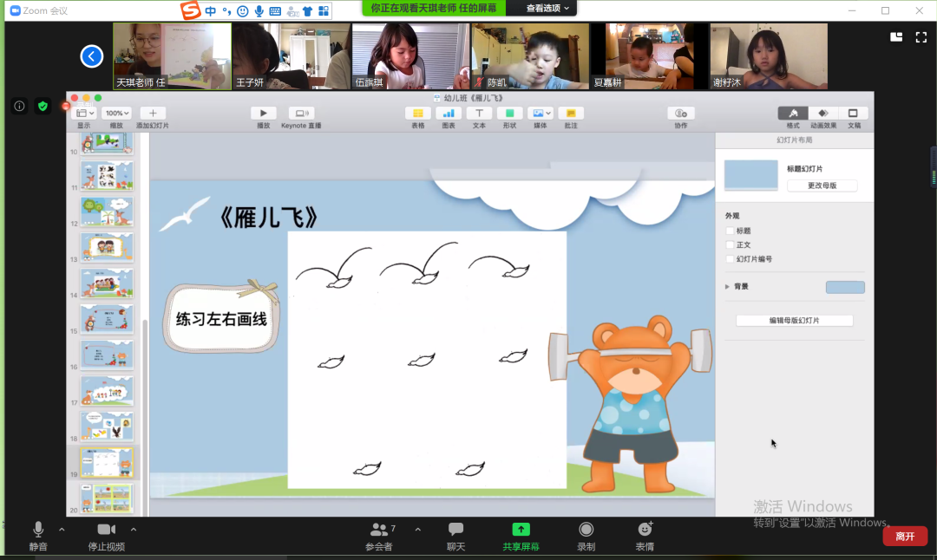Select slide 18 thumbnail in navigator

click(107, 427)
